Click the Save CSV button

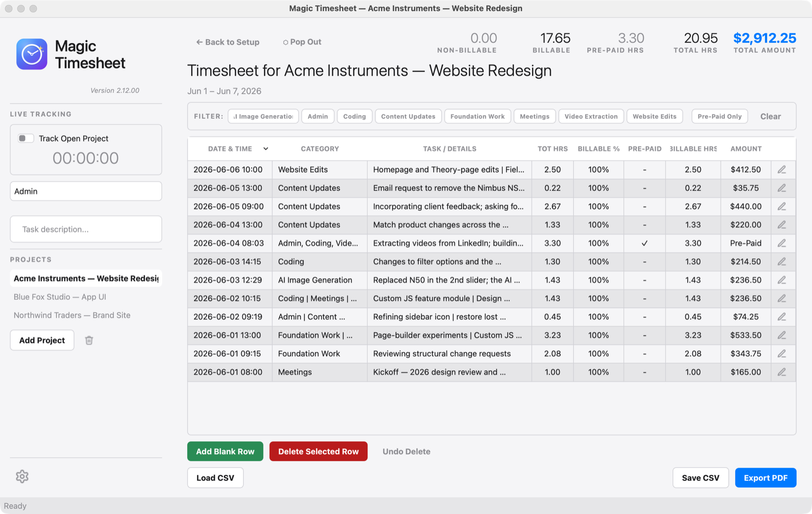click(x=700, y=478)
